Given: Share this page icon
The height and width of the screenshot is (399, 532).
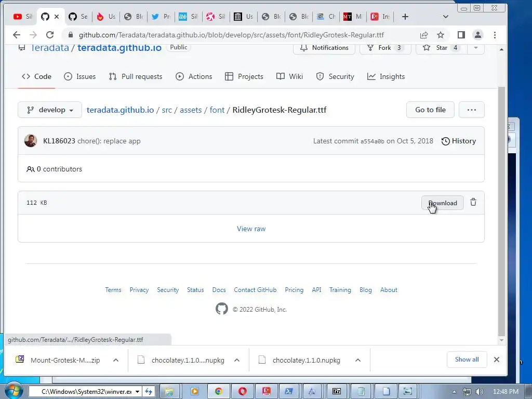Looking at the screenshot, I should (x=424, y=35).
